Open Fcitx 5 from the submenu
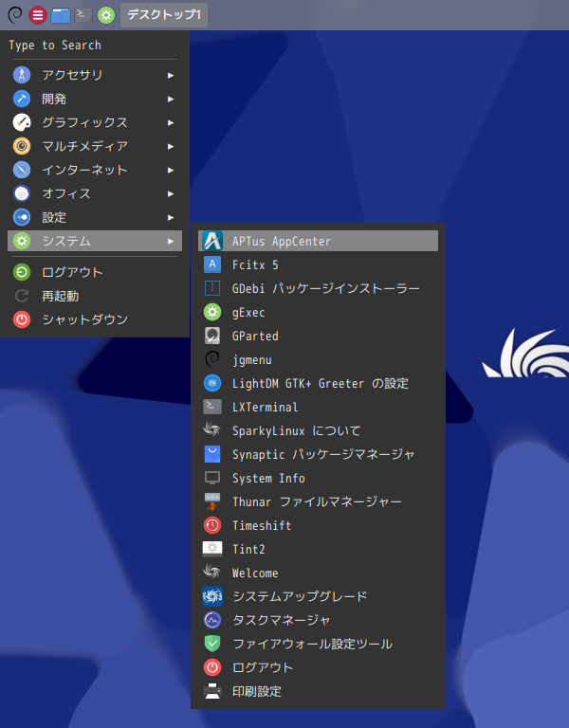Screen dimensions: 569x728 point(318,264)
